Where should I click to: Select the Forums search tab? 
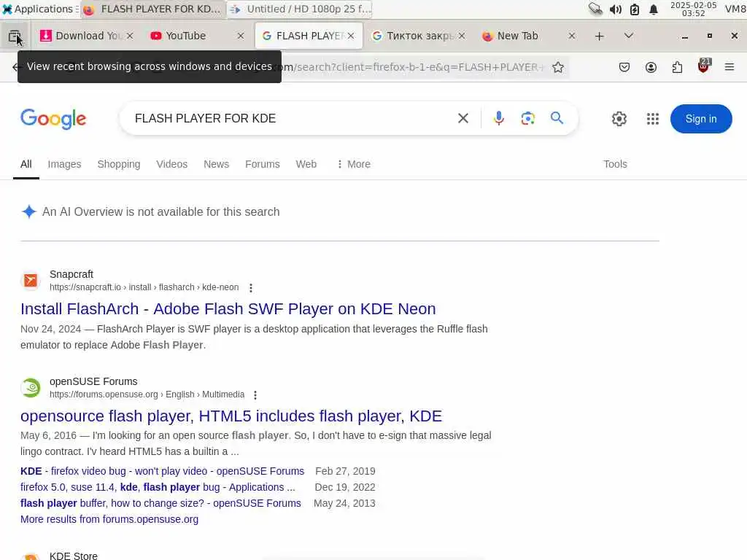pyautogui.click(x=263, y=164)
